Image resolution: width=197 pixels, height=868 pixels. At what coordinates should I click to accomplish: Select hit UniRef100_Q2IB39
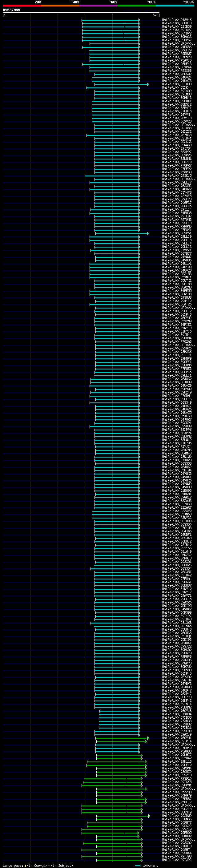pyautogui.click(x=177, y=26)
